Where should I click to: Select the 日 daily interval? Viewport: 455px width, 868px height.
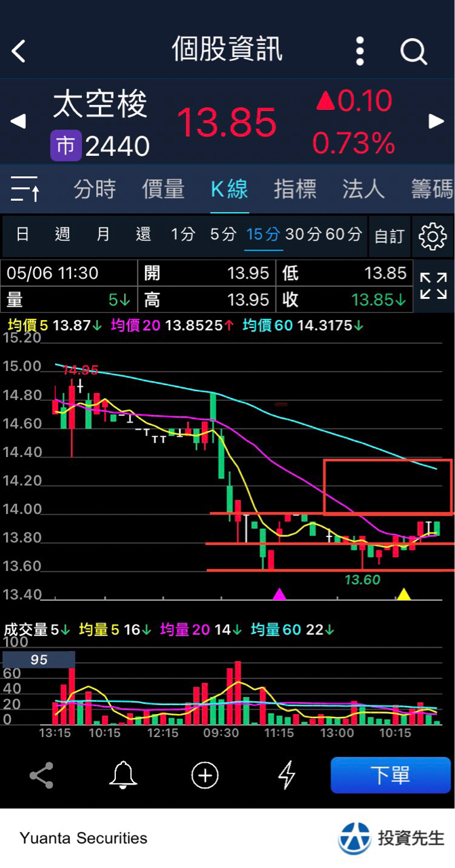tap(22, 235)
